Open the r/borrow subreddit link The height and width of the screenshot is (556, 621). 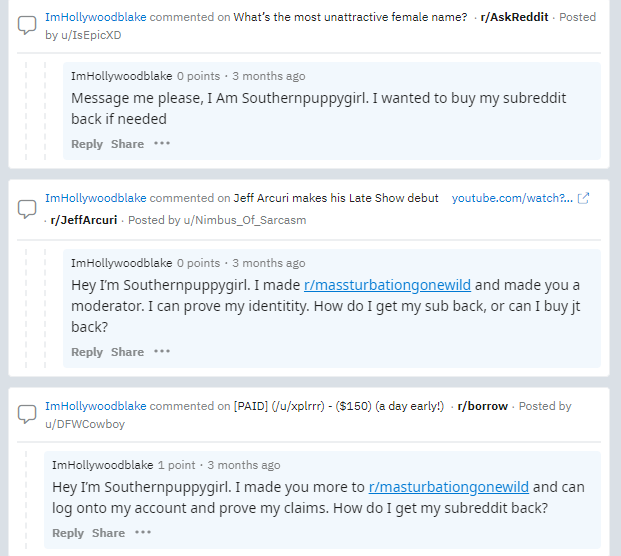[x=482, y=406]
